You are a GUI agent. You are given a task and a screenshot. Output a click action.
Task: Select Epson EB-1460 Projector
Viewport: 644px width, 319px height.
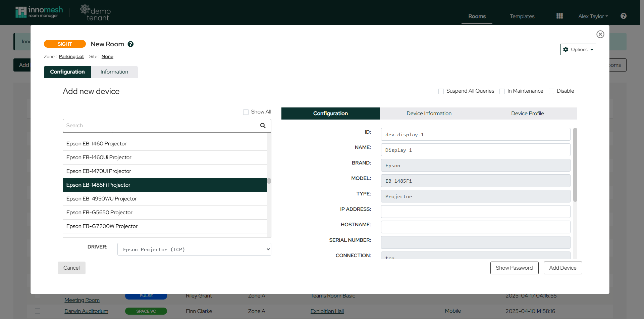coord(165,144)
